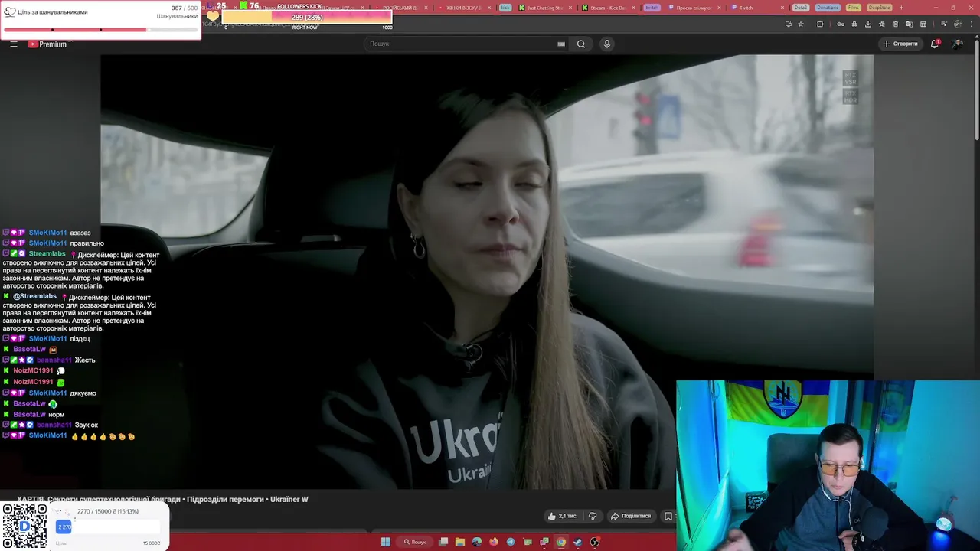The height and width of the screenshot is (551, 980).
Task: Click install/cast icon left of bookmark star
Action: click(x=789, y=24)
